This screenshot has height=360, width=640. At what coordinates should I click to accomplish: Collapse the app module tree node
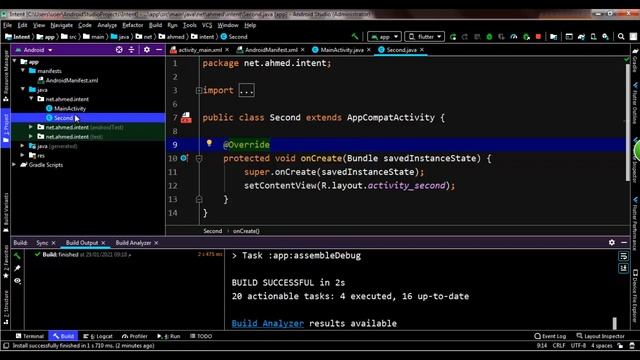[15, 61]
